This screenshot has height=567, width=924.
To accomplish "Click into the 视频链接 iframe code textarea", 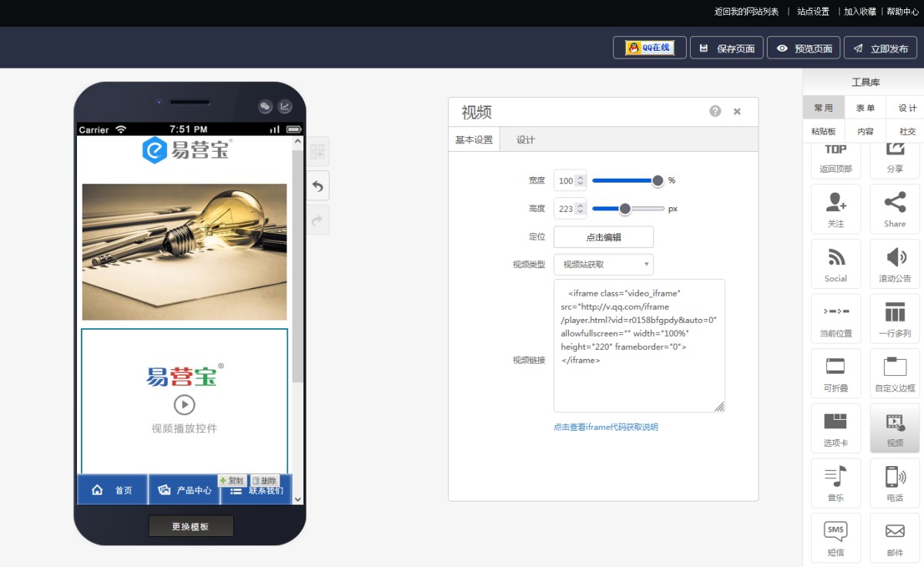I will 639,346.
